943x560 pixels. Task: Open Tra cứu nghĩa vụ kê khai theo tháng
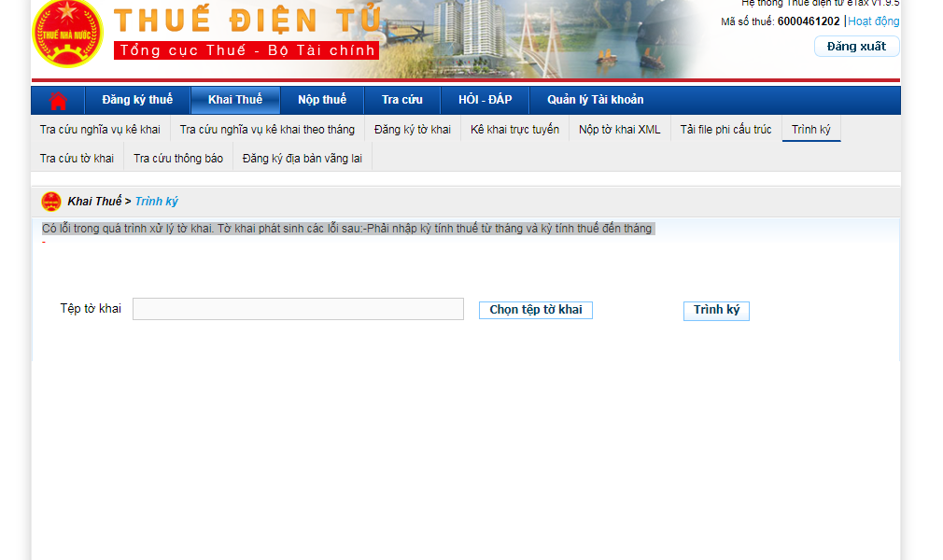point(267,130)
